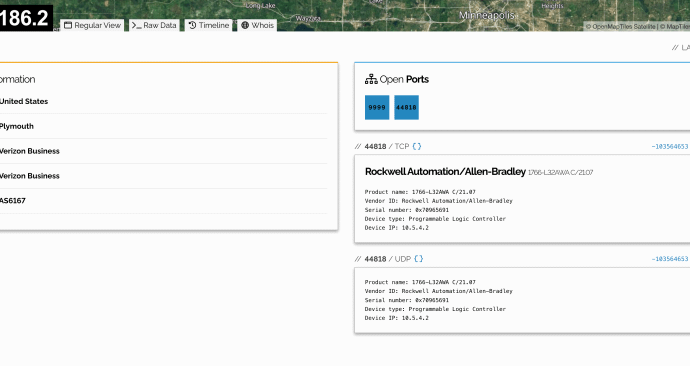Viewport: 690px width, 366px height.
Task: Click the Raw Data terminal icon
Action: click(x=136, y=26)
